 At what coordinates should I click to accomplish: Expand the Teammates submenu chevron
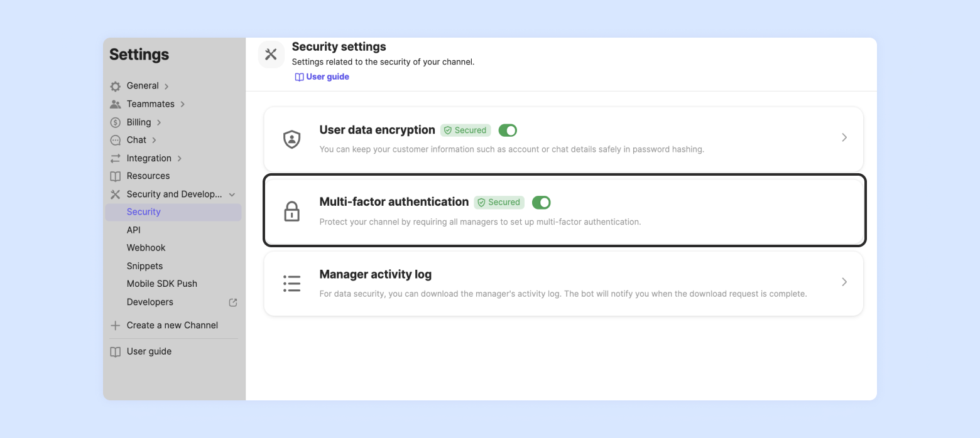pyautogui.click(x=183, y=104)
